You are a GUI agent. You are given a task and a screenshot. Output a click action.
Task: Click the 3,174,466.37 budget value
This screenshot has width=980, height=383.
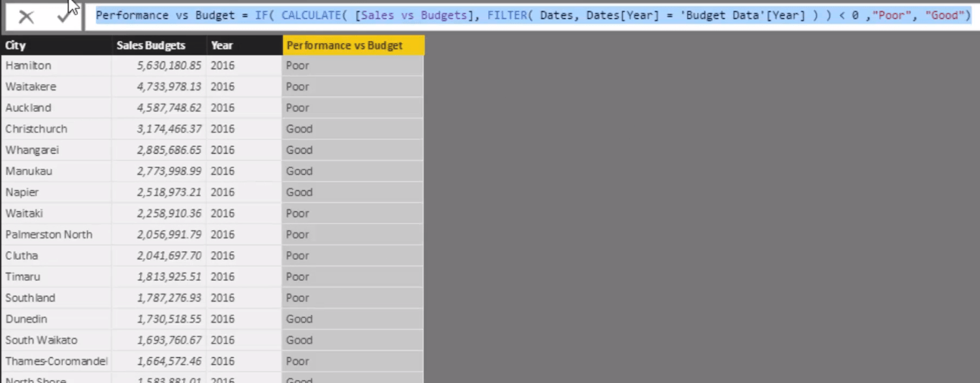170,129
